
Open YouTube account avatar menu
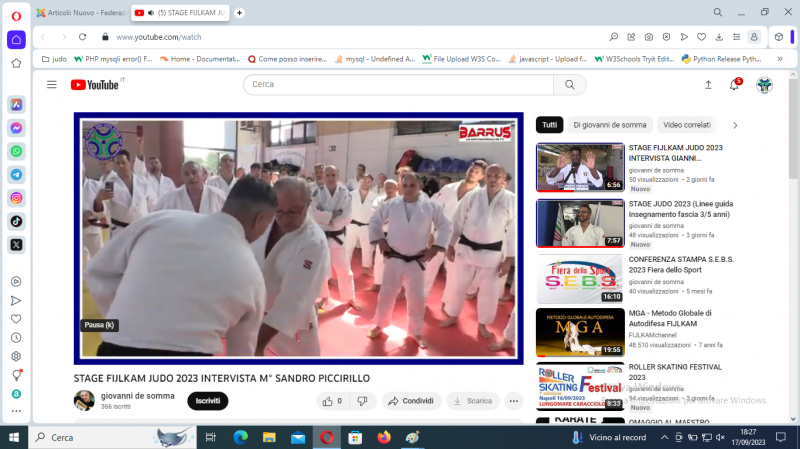point(764,85)
